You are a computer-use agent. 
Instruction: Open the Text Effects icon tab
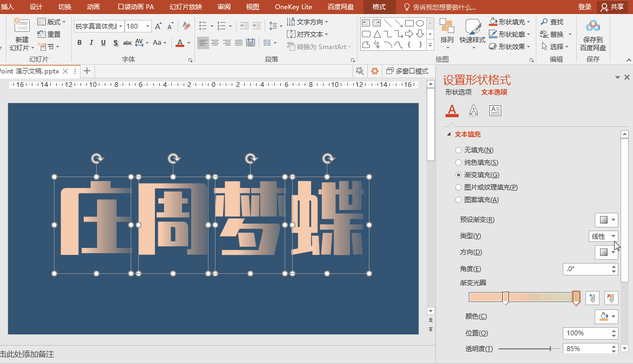(474, 111)
